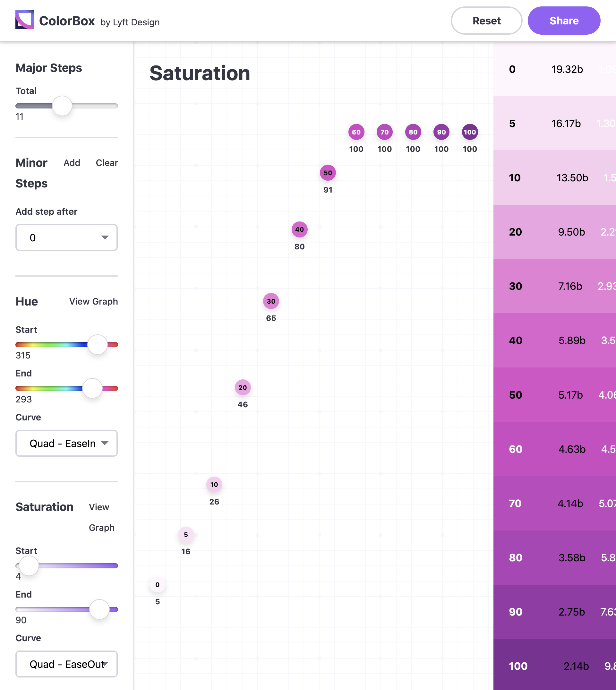Click the step 70 graph node

tap(384, 132)
